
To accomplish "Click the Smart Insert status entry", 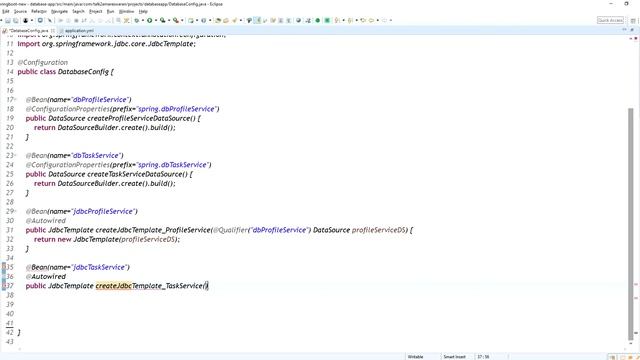I will click(x=454, y=357).
